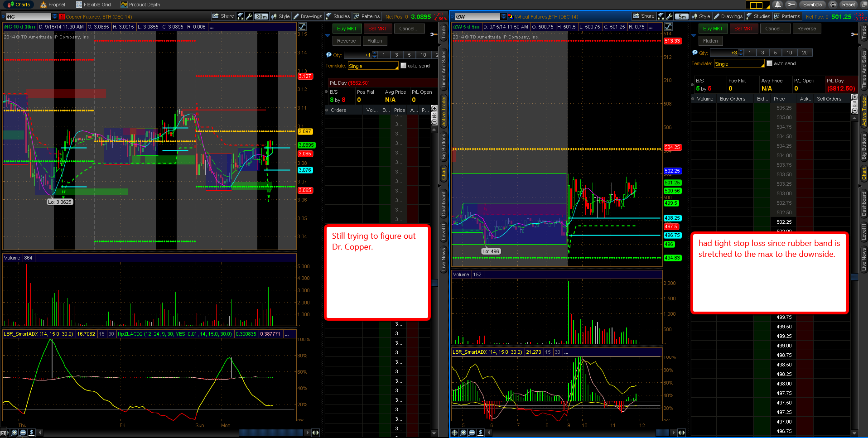Screen dimensions: 868x438
Task: Open wheat Template Single dropdown
Action: [x=739, y=64]
